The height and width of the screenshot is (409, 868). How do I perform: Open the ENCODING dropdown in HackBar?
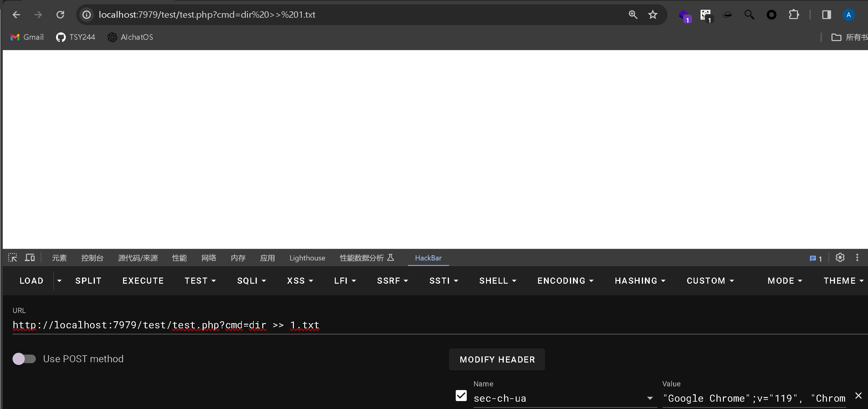[x=565, y=281]
